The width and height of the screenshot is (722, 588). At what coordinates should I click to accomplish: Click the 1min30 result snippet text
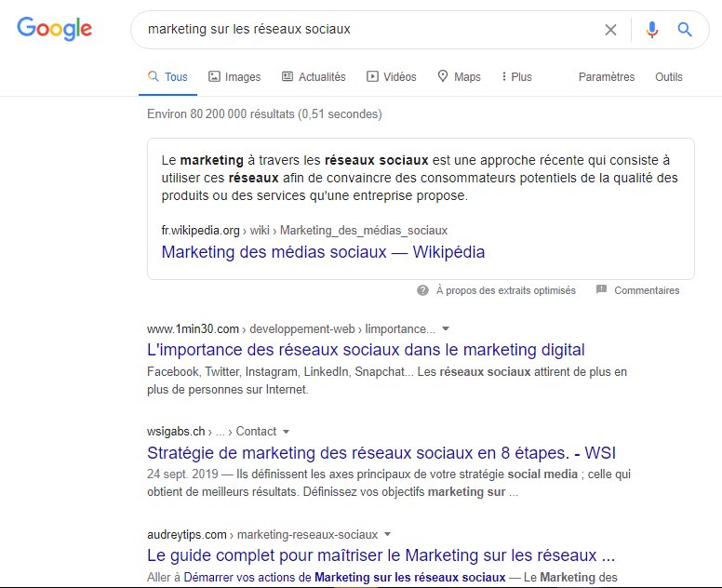pyautogui.click(x=387, y=381)
